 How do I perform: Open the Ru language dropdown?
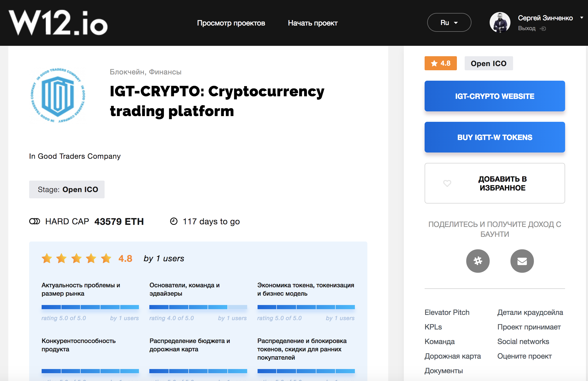click(x=449, y=23)
